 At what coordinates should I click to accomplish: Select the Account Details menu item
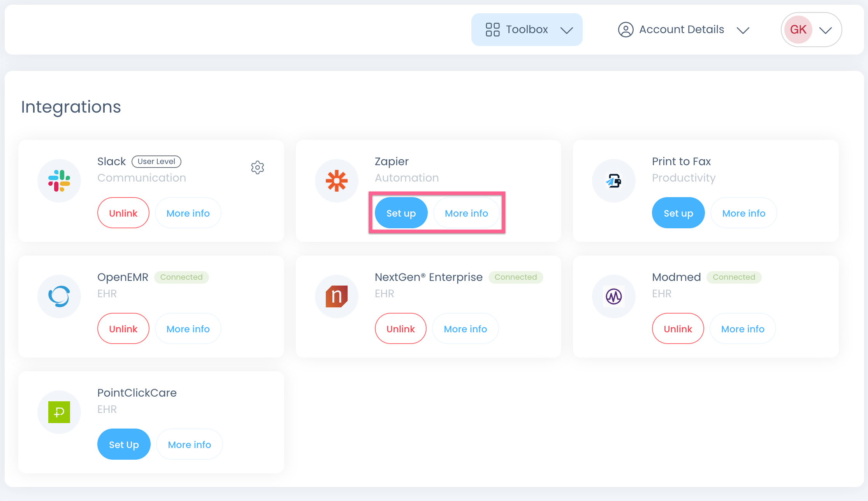coord(681,29)
